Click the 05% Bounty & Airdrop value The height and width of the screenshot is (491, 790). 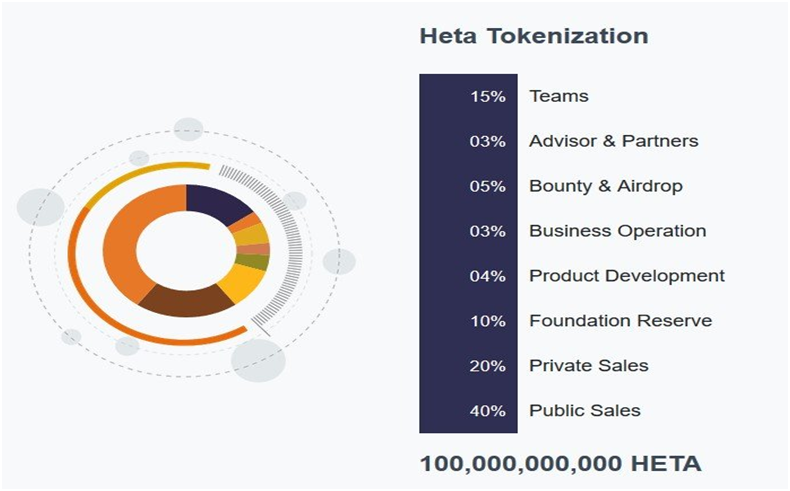coord(488,186)
